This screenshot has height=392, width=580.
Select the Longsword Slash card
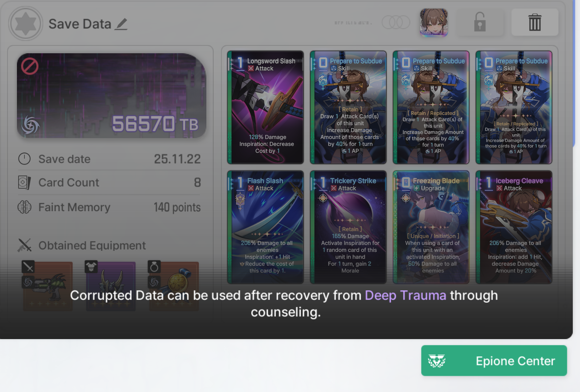(266, 107)
